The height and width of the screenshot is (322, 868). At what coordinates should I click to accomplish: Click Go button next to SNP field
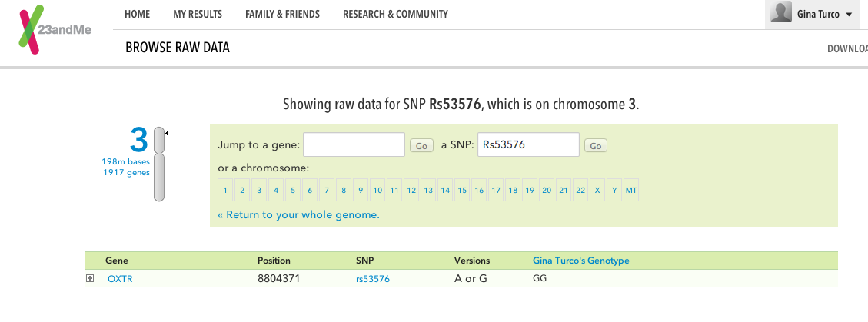coord(596,145)
